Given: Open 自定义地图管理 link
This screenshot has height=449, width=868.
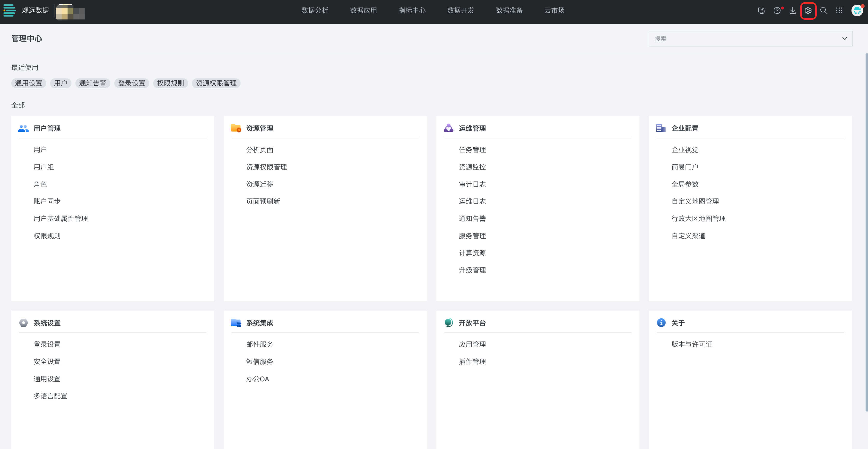Looking at the screenshot, I should tap(695, 201).
